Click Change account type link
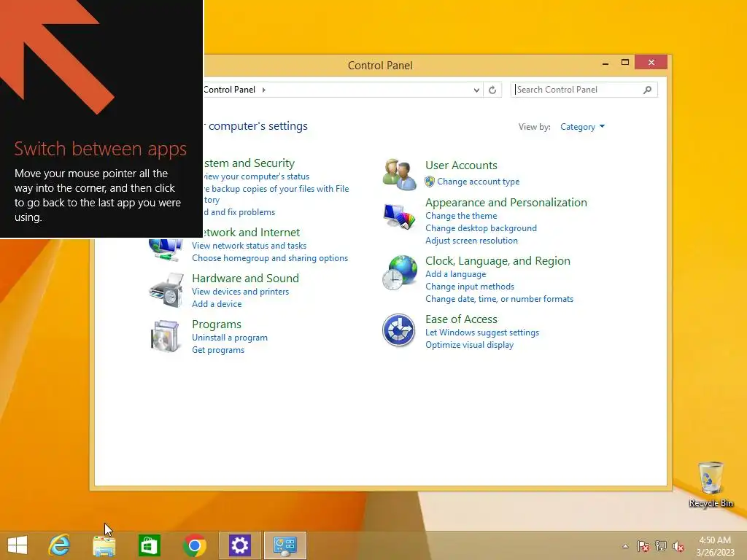This screenshot has height=560, width=747. coord(479,182)
